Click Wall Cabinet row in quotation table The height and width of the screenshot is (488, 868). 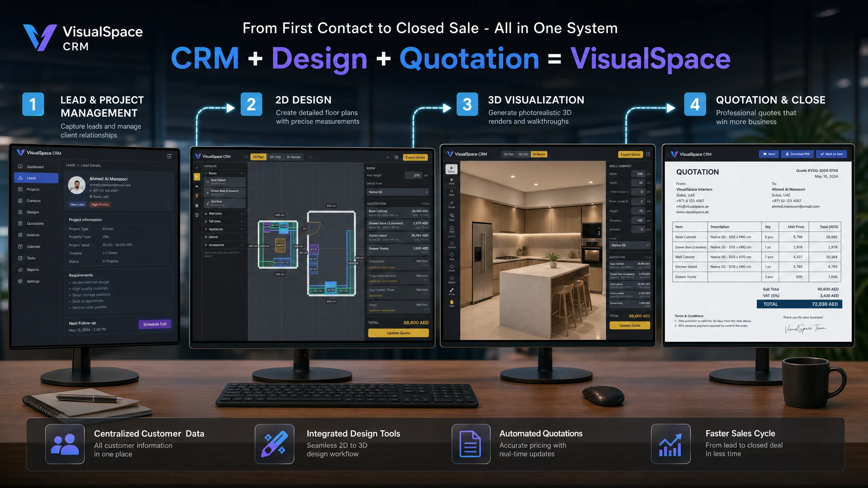pos(757,257)
